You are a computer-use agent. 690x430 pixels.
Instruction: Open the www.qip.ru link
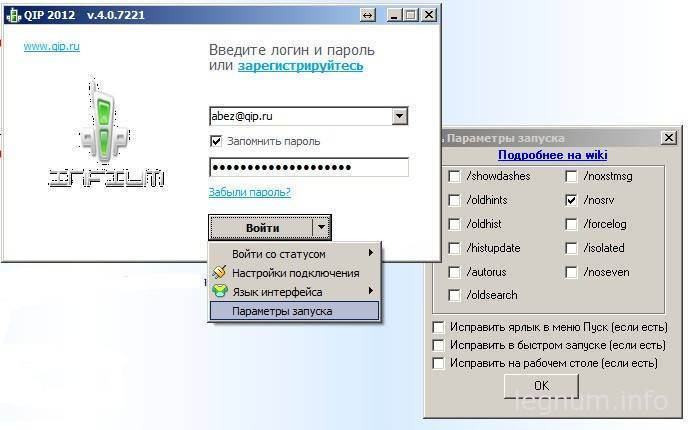(51, 46)
